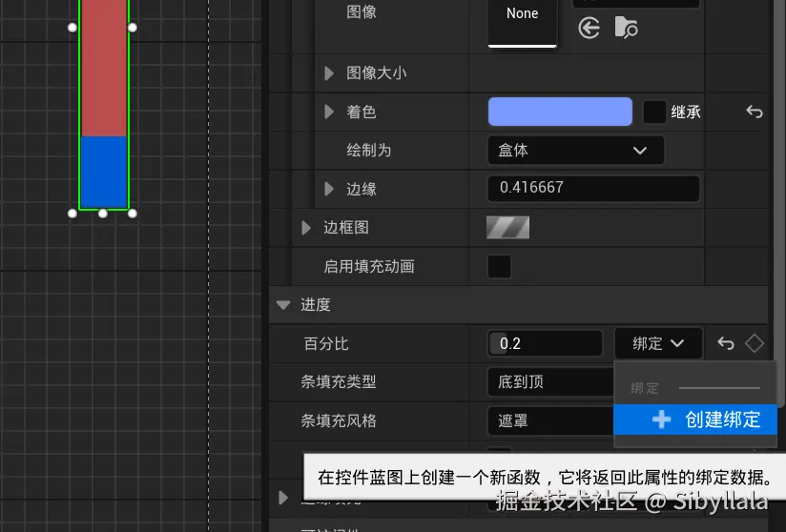Click the 边缘 value field 0.416667
Screen dimensions: 786x532
click(x=593, y=188)
